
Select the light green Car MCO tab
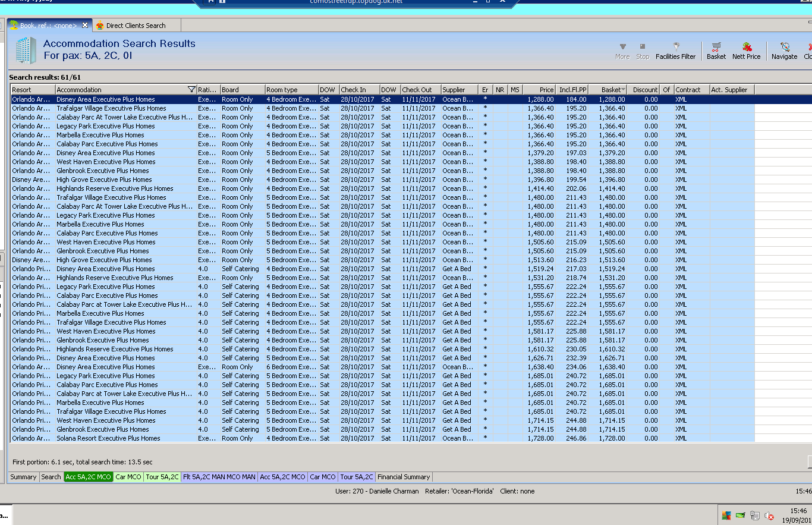pos(128,477)
